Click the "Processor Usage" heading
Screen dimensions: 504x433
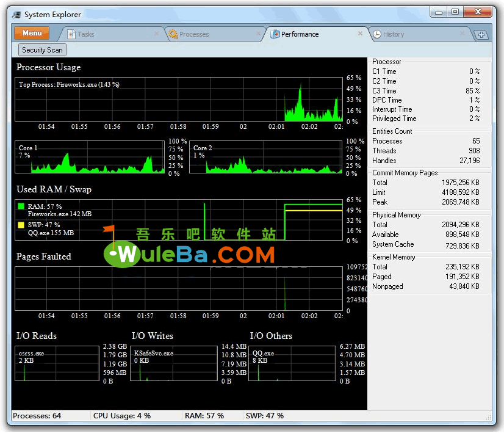49,67
